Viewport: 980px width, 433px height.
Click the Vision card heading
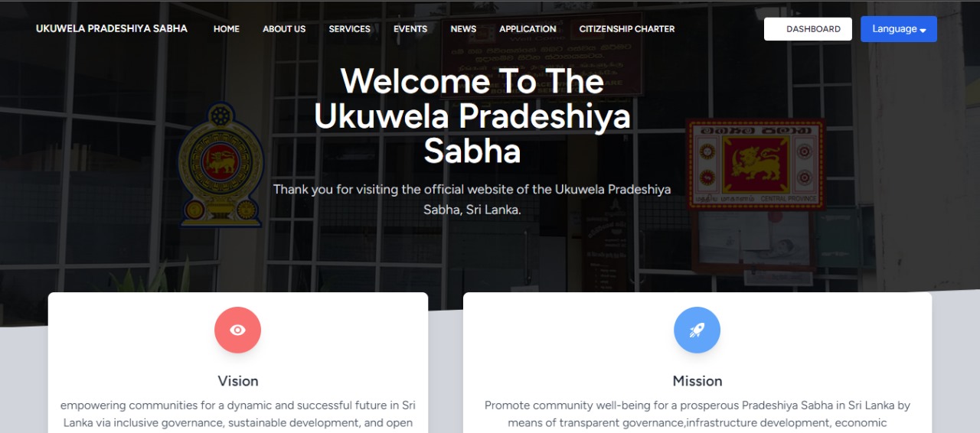click(238, 381)
